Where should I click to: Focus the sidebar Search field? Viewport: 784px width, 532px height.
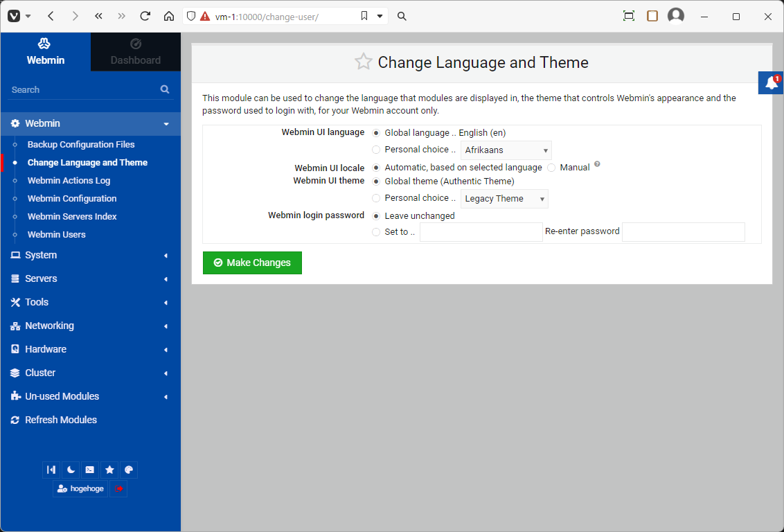[84, 89]
